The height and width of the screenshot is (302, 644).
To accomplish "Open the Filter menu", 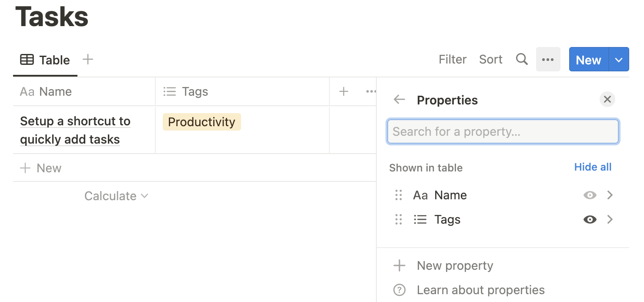I will pyautogui.click(x=453, y=59).
